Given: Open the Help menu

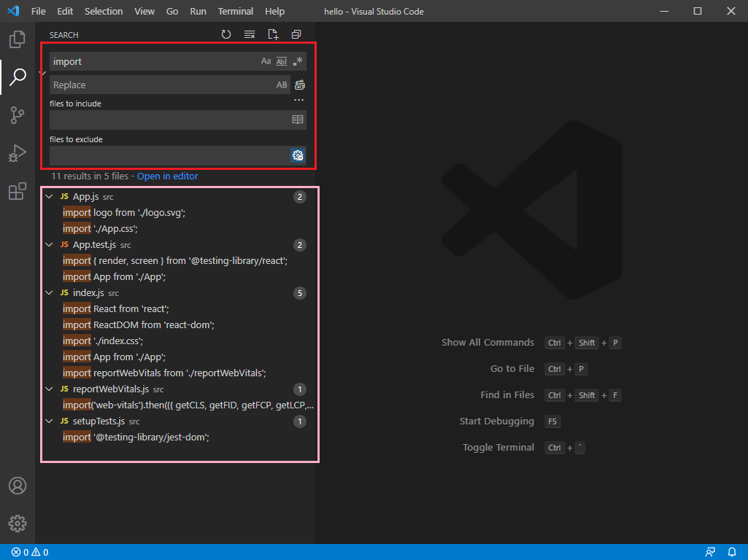Looking at the screenshot, I should tap(274, 11).
